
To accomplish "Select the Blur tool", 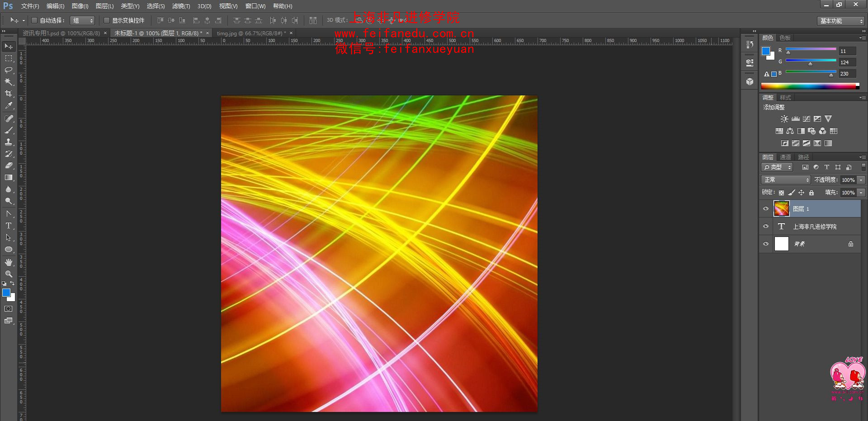I will coord(9,189).
